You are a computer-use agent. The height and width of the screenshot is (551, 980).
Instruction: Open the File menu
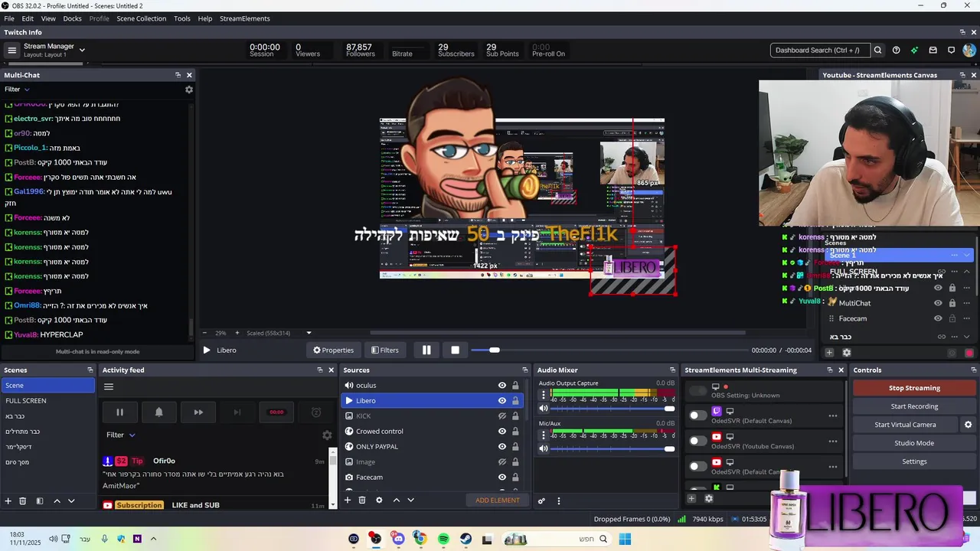tap(9, 18)
